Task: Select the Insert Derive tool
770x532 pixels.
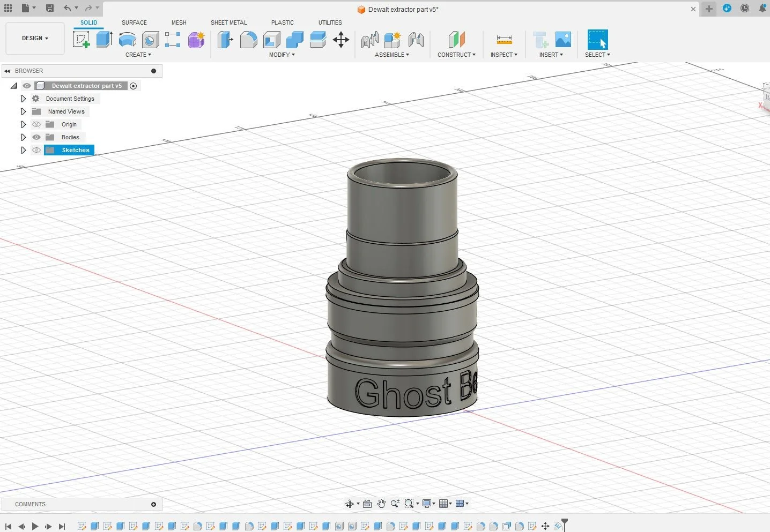Action: (541, 40)
